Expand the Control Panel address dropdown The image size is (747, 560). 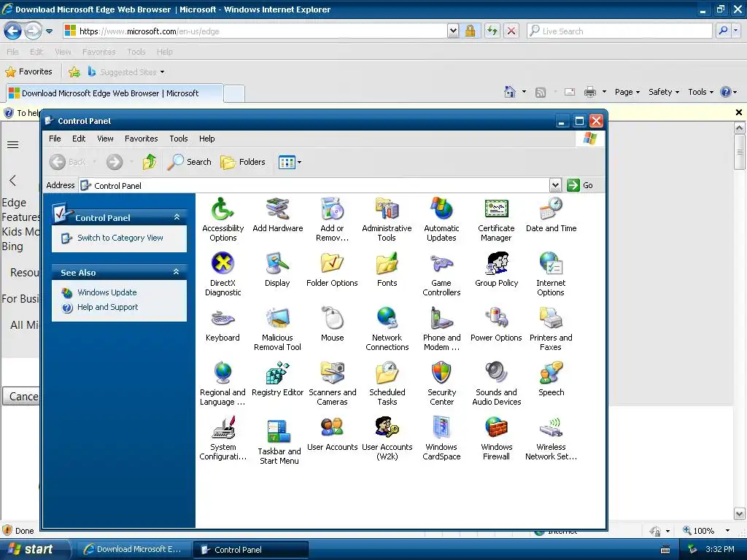pos(555,185)
